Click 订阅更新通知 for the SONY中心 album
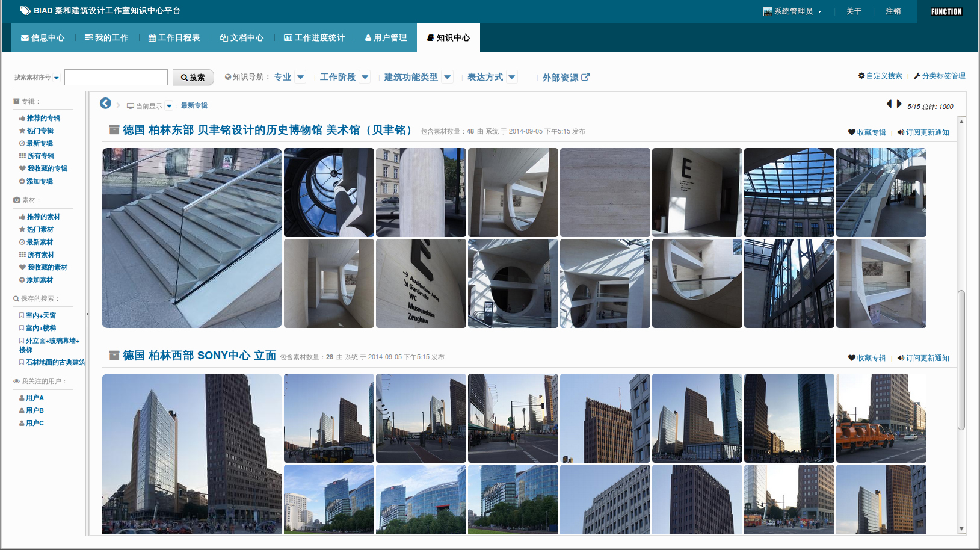 (x=923, y=358)
